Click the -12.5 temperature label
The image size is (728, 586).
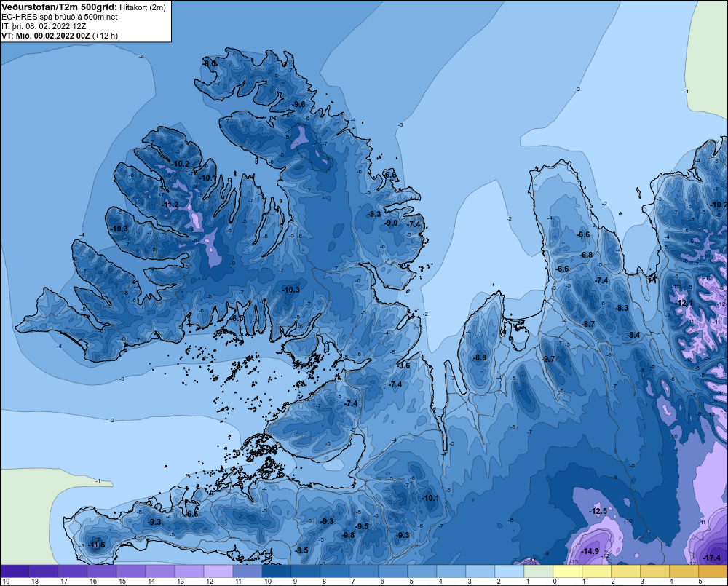pos(598,511)
